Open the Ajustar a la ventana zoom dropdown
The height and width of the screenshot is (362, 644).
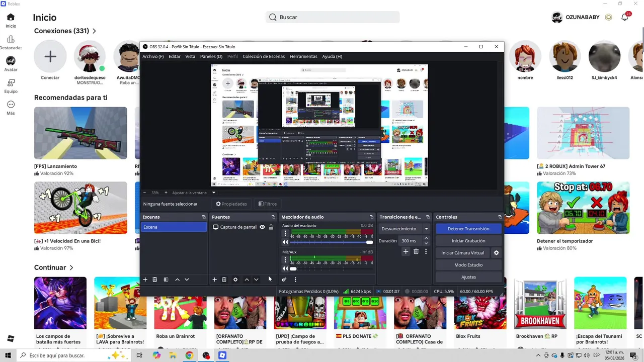pyautogui.click(x=213, y=193)
